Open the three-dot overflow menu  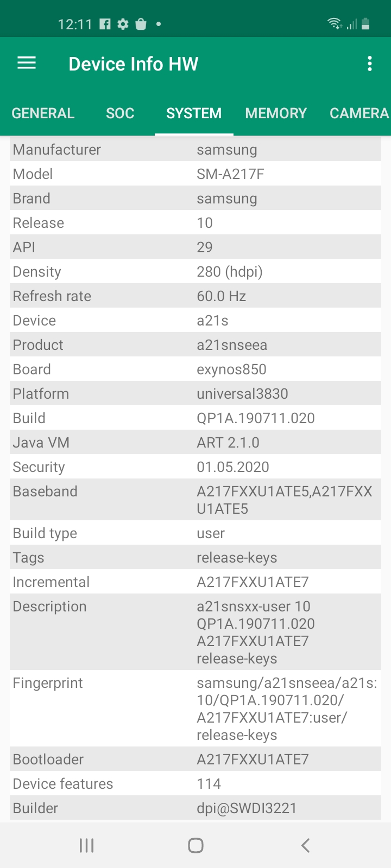[x=370, y=63]
